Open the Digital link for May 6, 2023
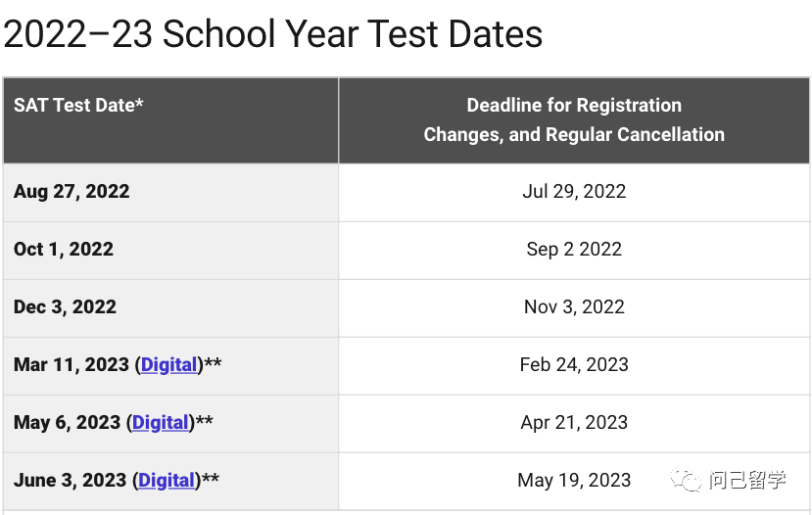 161,423
